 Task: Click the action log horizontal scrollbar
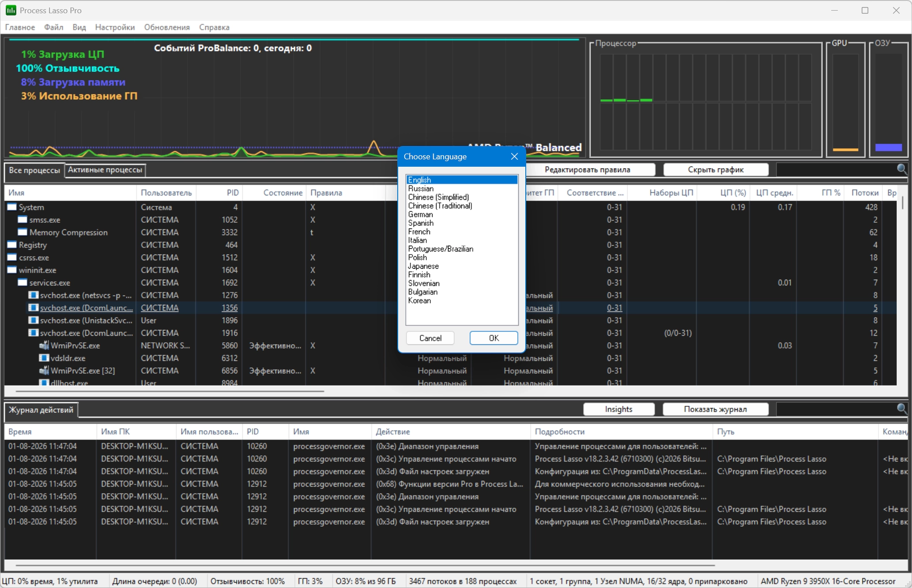coord(365,565)
